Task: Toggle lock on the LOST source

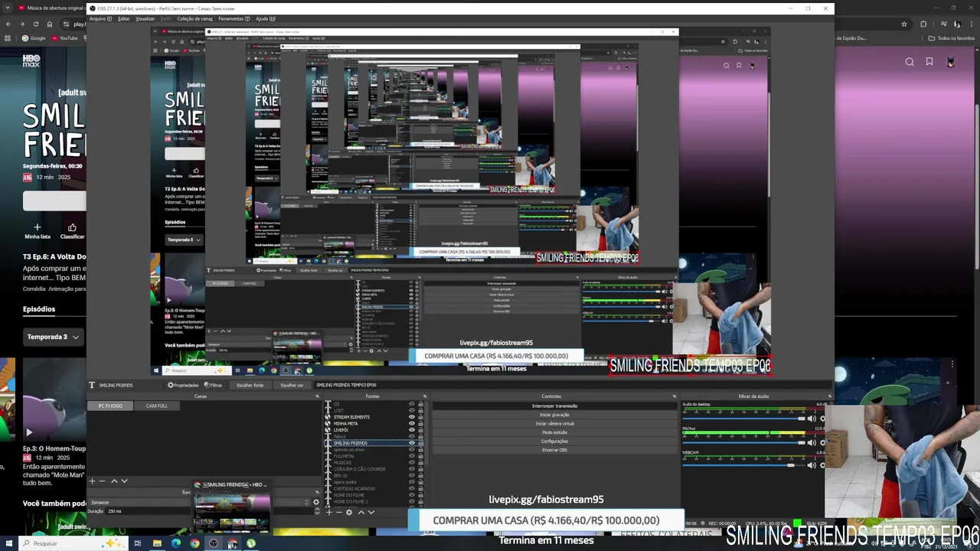Action: click(420, 410)
